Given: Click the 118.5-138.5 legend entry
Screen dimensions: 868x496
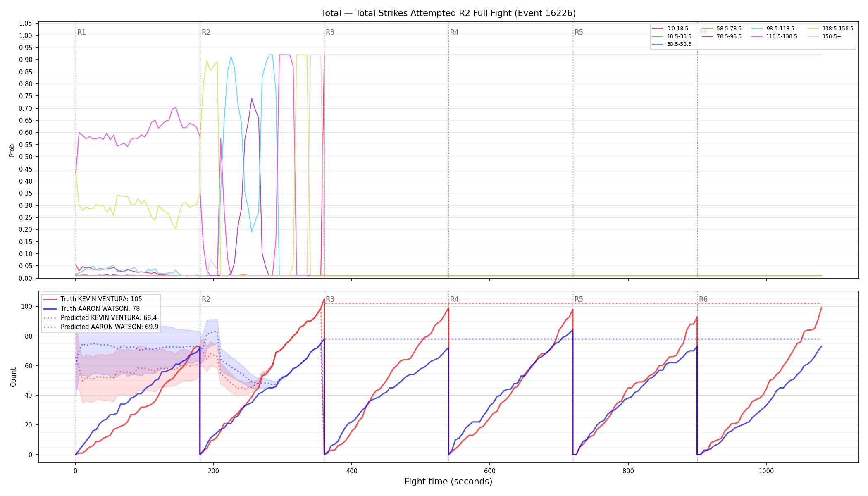Looking at the screenshot, I should click(774, 36).
